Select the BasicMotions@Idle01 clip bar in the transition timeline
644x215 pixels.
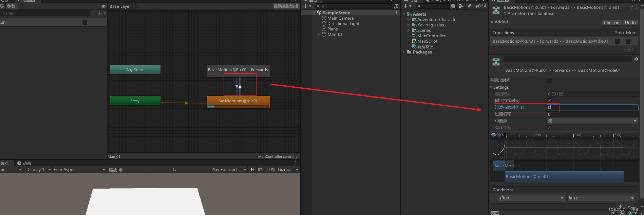pos(564,177)
